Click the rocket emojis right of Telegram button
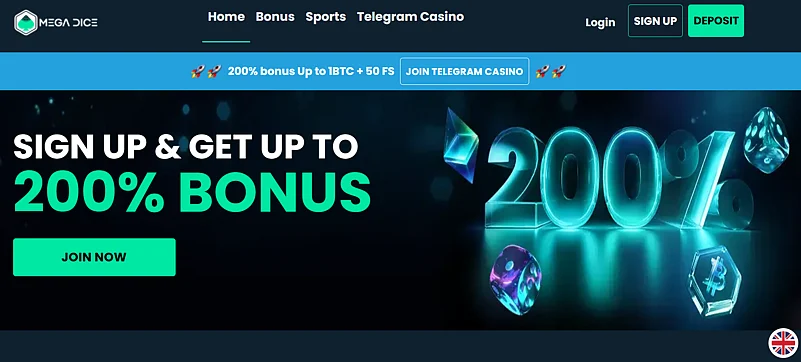The width and height of the screenshot is (801, 362). tap(550, 71)
